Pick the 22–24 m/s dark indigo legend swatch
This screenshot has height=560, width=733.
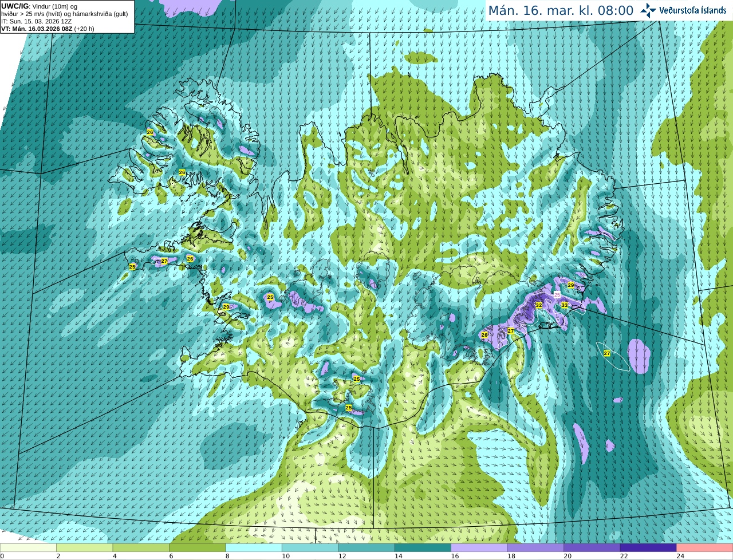pos(648,547)
